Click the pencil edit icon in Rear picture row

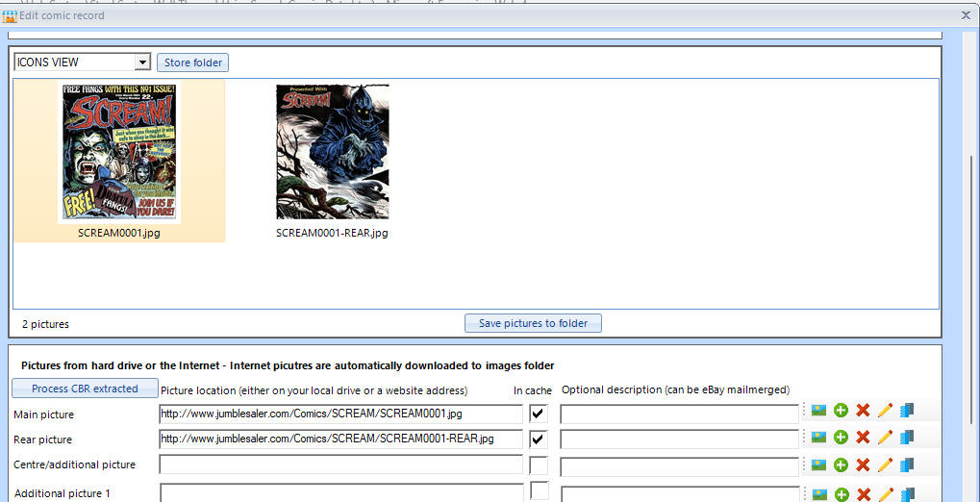[x=885, y=437]
